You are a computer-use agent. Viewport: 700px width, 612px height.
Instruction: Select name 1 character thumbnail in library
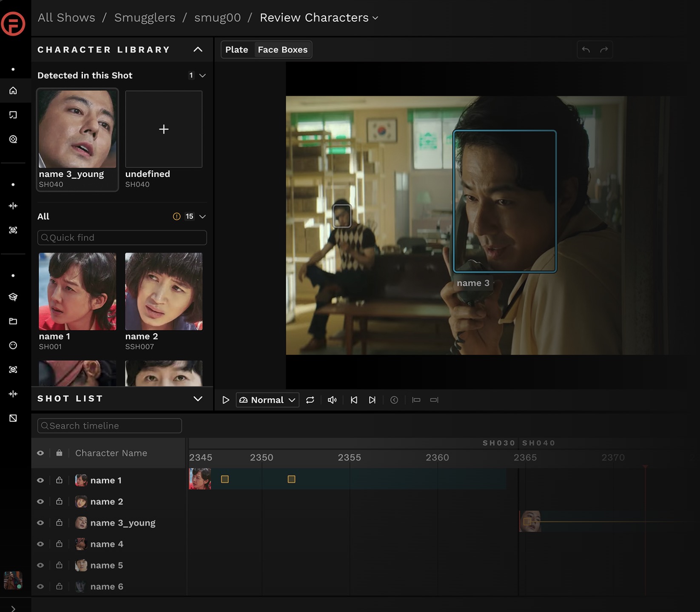coord(77,292)
